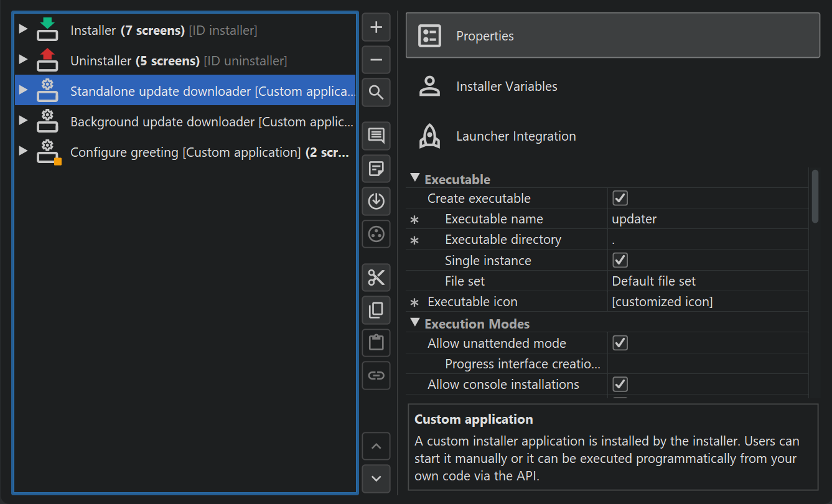This screenshot has height=504, width=832.
Task: Disable Allow unattended mode checkbox
Action: [620, 343]
